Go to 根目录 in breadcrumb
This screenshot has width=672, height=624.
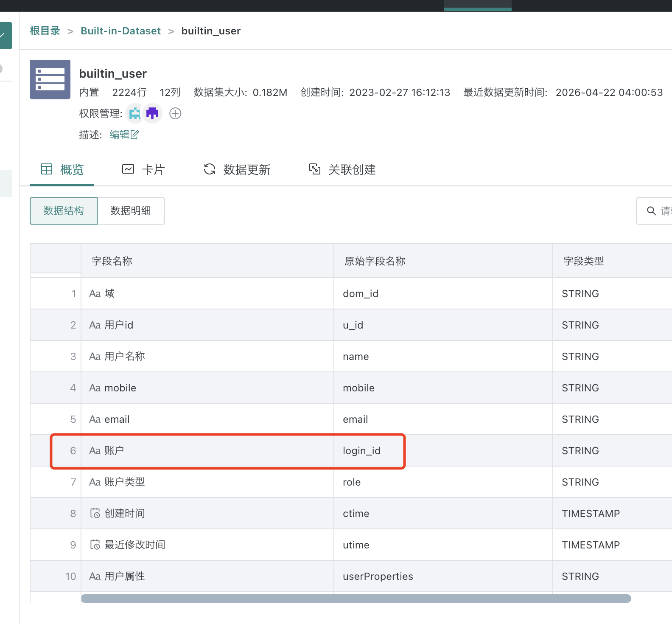[x=45, y=31]
